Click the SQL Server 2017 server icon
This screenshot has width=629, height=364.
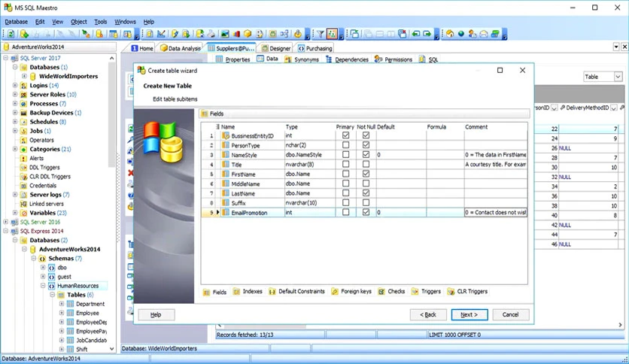pyautogui.click(x=15, y=58)
